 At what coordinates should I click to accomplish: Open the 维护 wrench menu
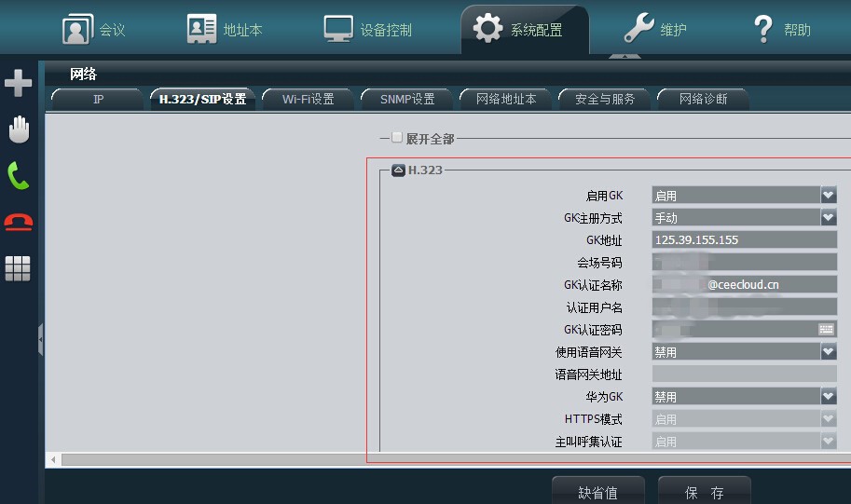point(655,30)
